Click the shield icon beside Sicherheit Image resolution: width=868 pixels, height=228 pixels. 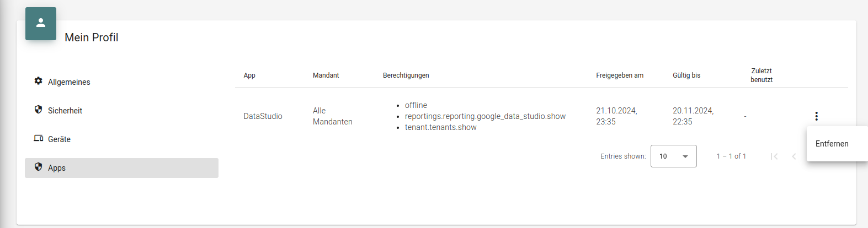click(x=38, y=110)
